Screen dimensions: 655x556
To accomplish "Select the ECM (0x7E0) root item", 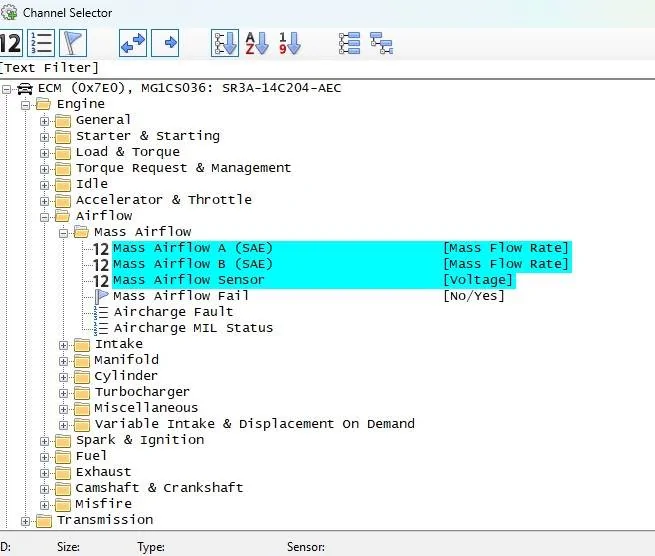I will tap(189, 88).
